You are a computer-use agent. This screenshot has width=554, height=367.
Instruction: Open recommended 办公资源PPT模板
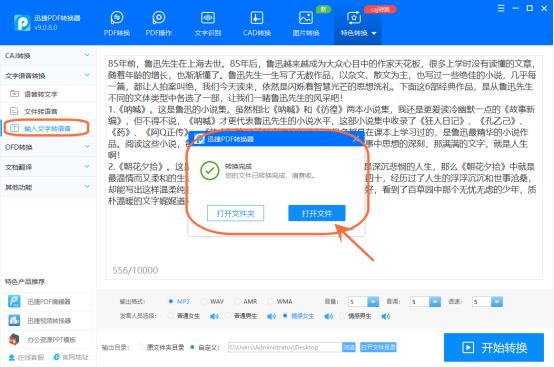[48, 339]
